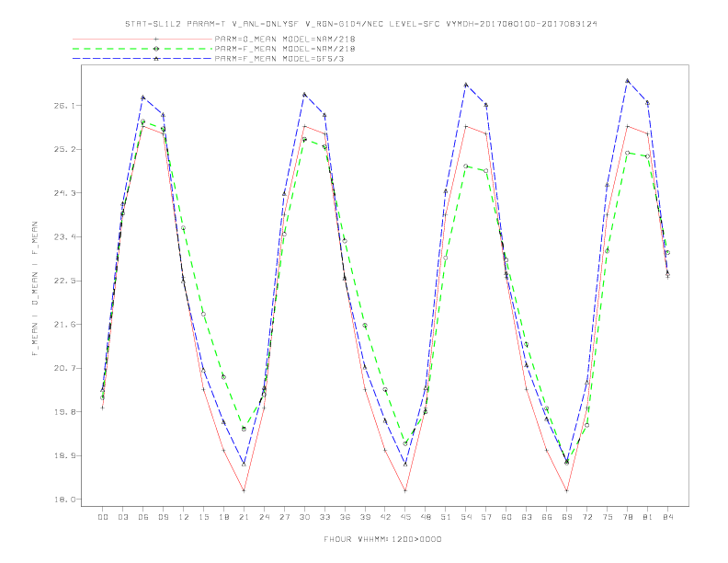Click y-axis tick value 19.8

(x=64, y=411)
